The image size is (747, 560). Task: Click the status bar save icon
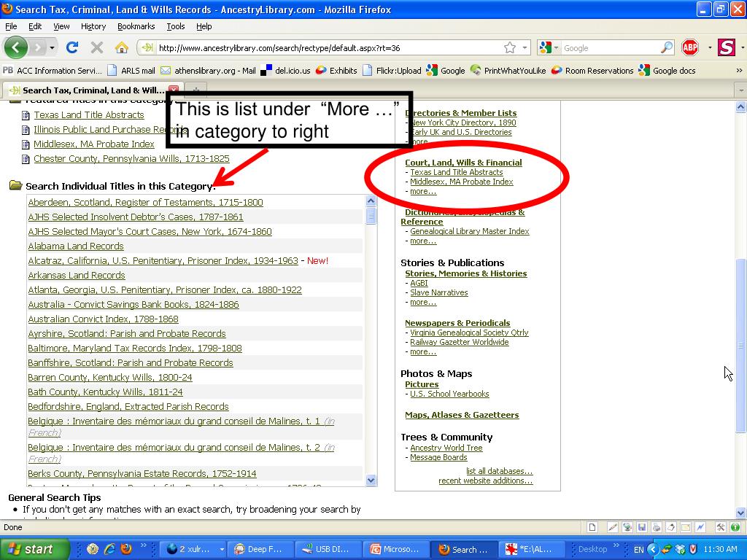[642, 527]
